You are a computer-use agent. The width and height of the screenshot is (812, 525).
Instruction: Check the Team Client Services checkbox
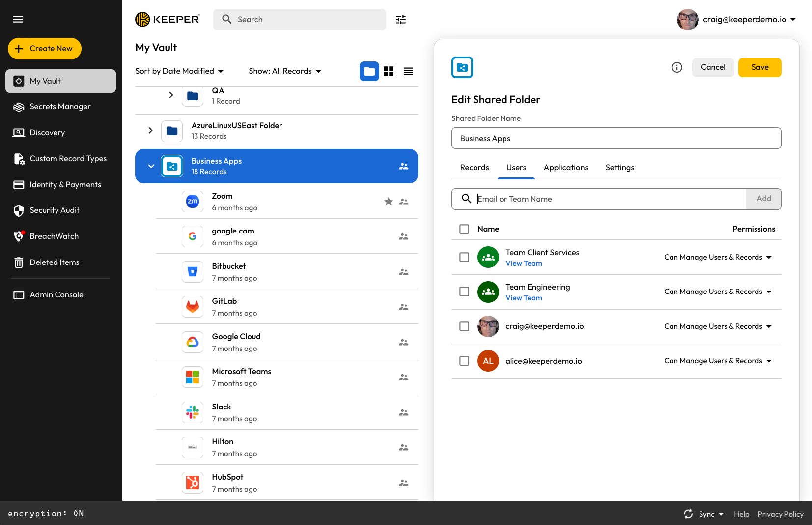464,257
